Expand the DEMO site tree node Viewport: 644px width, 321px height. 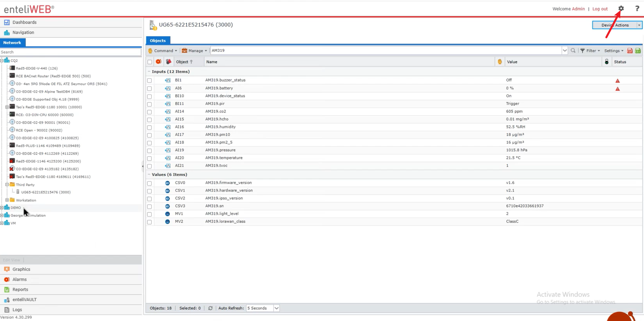[x=2, y=208]
